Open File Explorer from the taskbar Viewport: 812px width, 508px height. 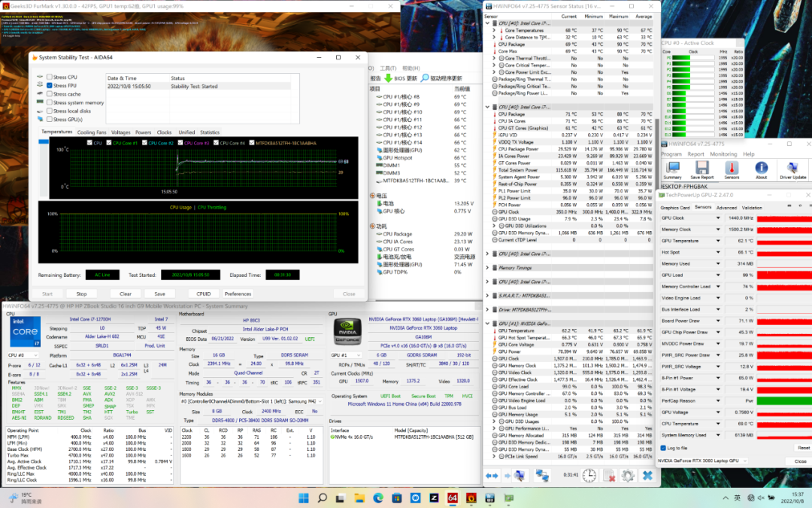tap(359, 498)
